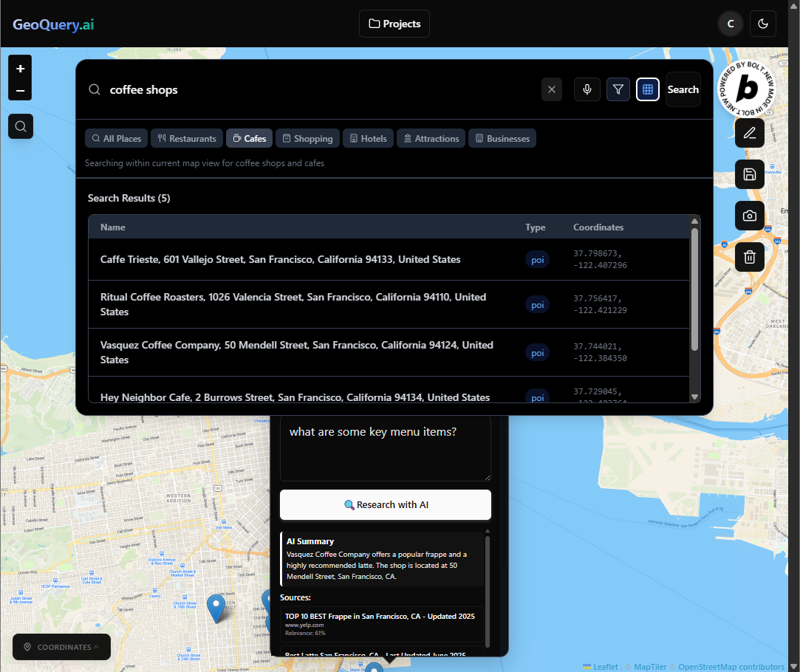Open the search filter funnel
Image resolution: width=800 pixels, height=672 pixels.
coord(618,90)
